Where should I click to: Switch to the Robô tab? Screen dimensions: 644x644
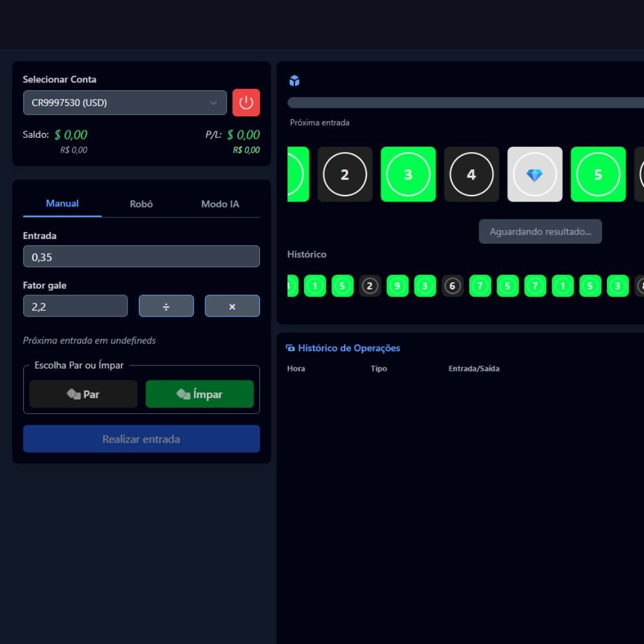click(141, 204)
